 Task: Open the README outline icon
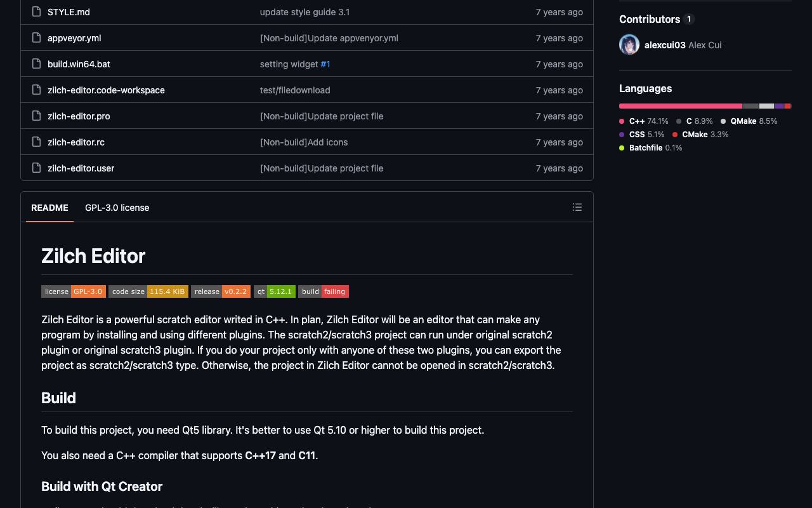(x=577, y=207)
